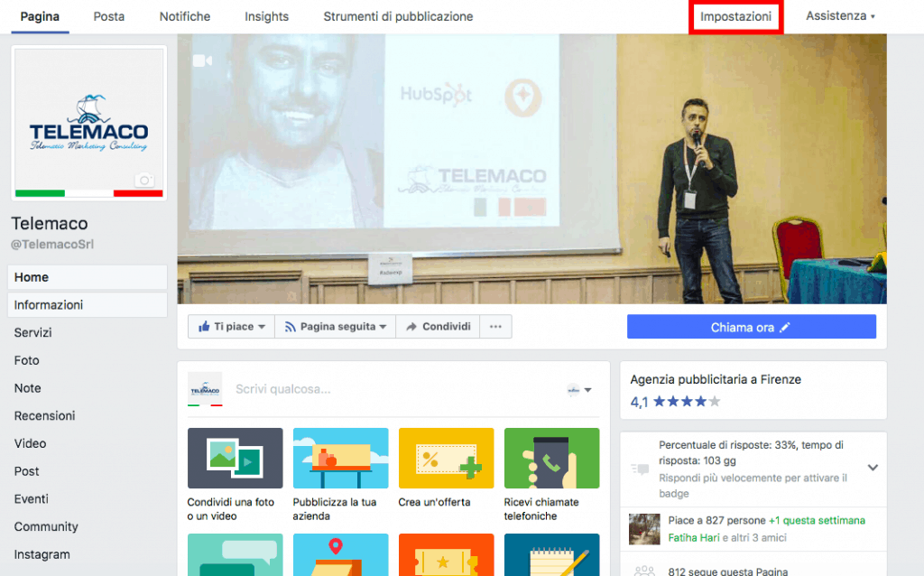Select Ricevi chiamate telefoniche tile
924x576 pixels.
point(551,475)
